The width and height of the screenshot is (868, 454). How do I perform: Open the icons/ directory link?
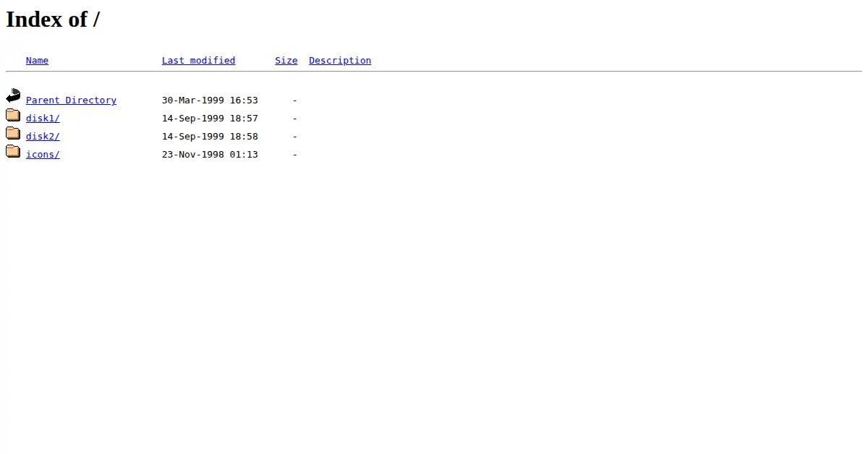(x=43, y=155)
